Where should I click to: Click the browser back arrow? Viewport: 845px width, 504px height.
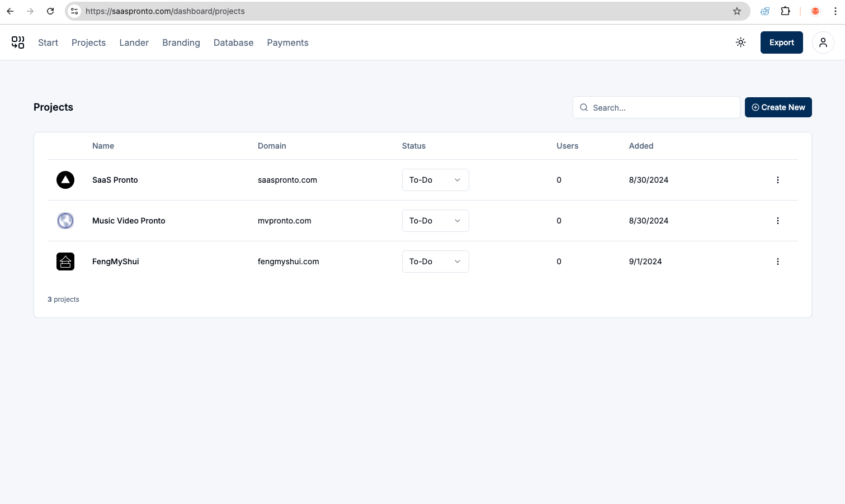[10, 11]
